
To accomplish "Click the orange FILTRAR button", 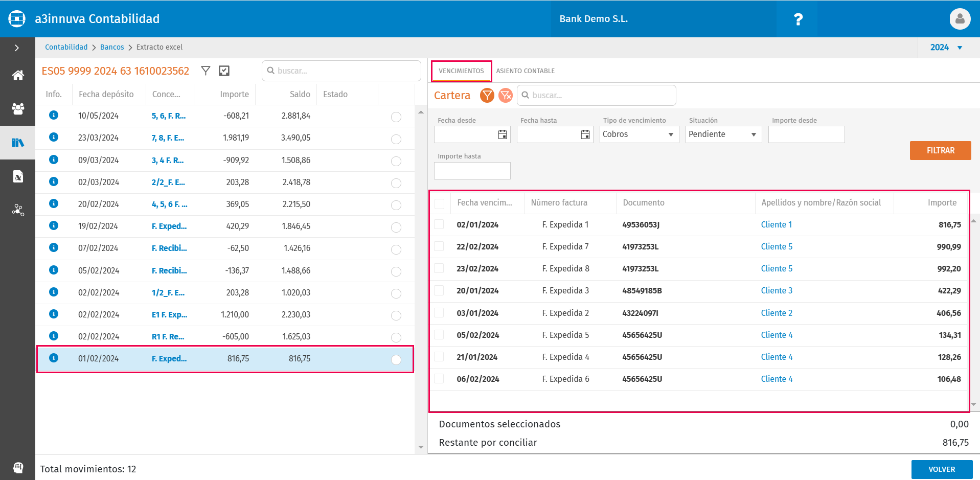I will point(941,151).
